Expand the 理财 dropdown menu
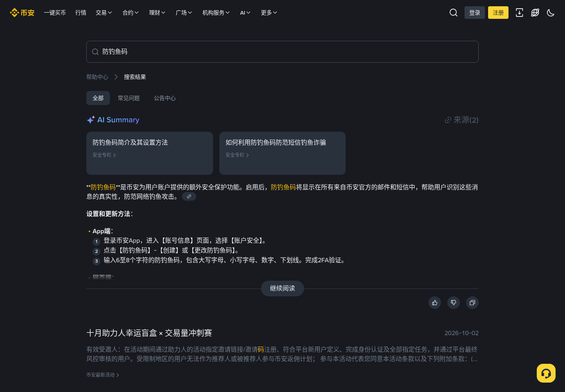 click(x=157, y=13)
